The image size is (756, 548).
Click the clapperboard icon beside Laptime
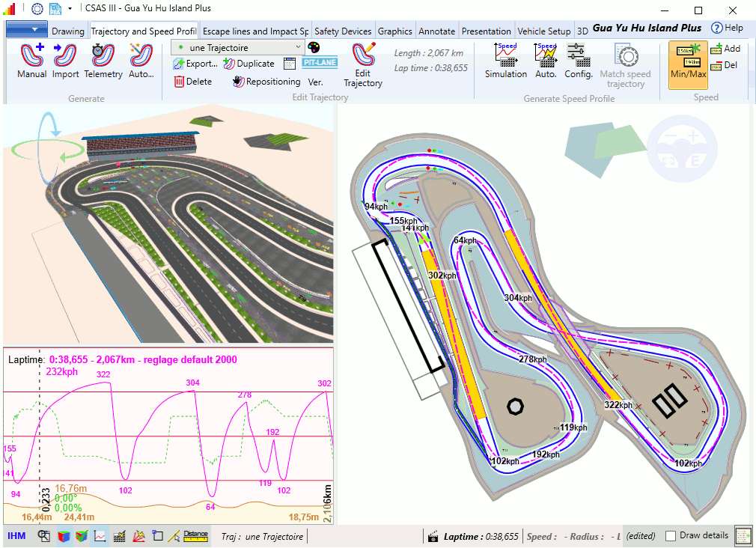pos(433,537)
